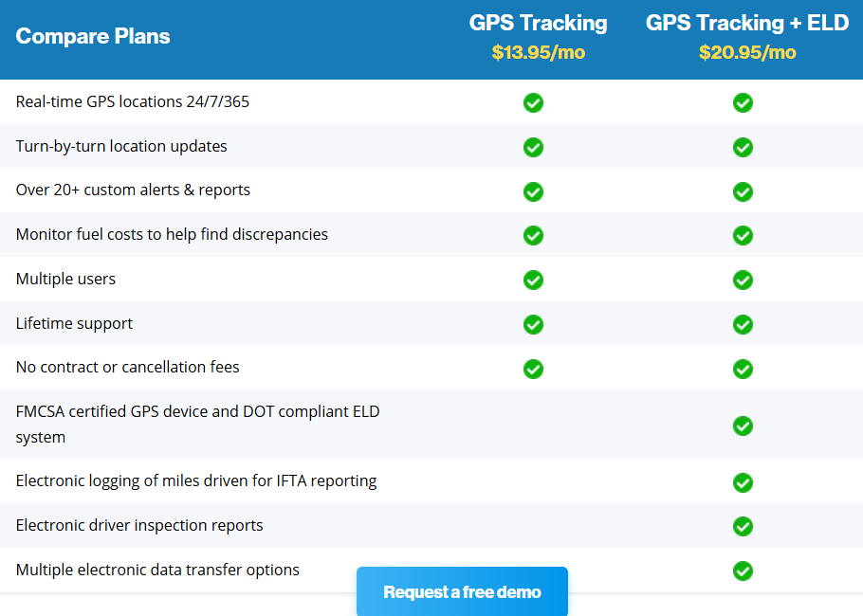Viewport: 863px width, 616px height.
Task: Click the FMCSA certified device checkmark icon
Action: click(743, 426)
